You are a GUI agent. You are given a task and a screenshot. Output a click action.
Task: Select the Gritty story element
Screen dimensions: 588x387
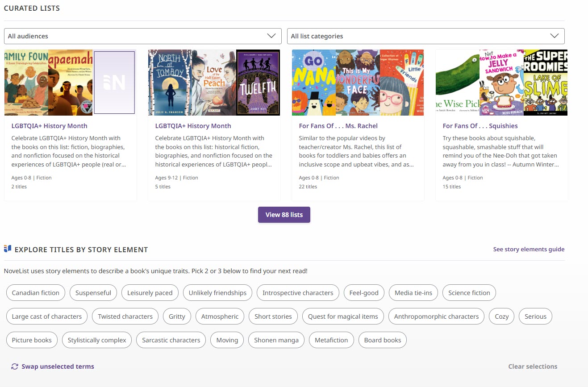tap(177, 316)
